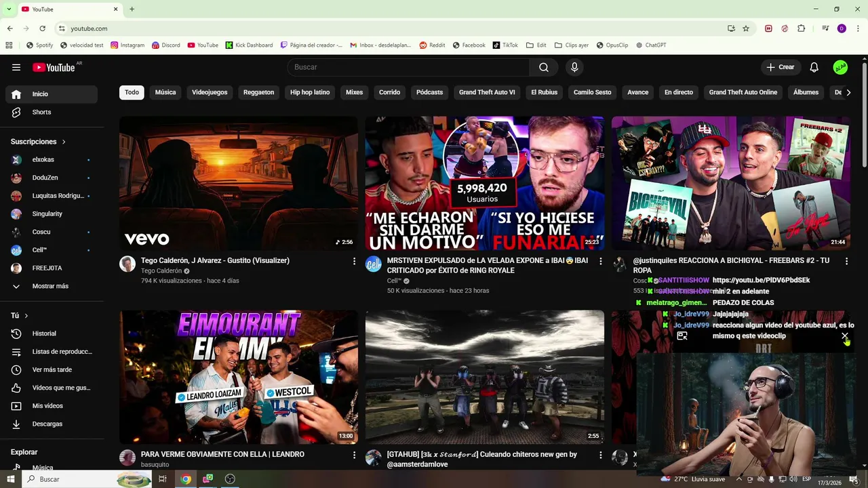Viewport: 868px width, 488px height.
Task: Open a new Chrome tab
Action: point(132,9)
